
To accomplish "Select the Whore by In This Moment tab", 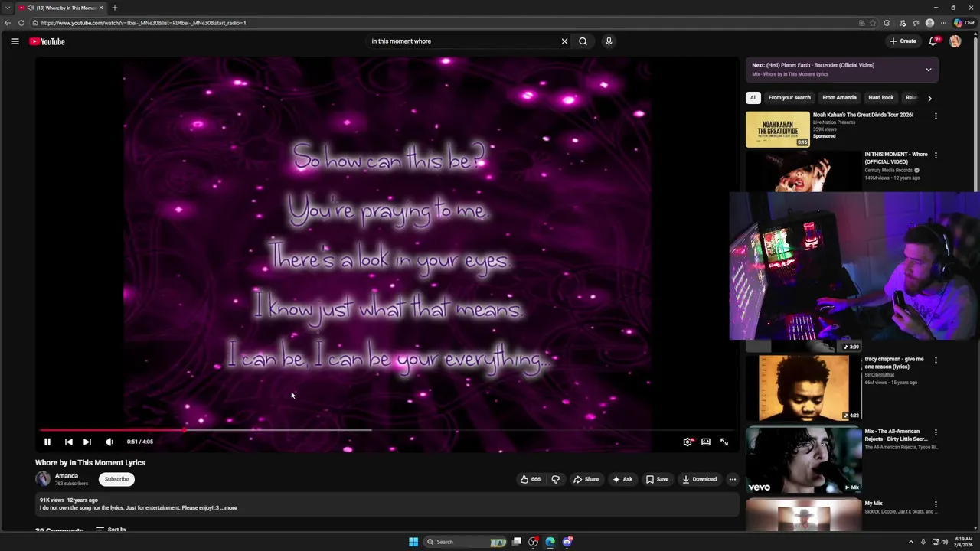I will pyautogui.click(x=62, y=8).
